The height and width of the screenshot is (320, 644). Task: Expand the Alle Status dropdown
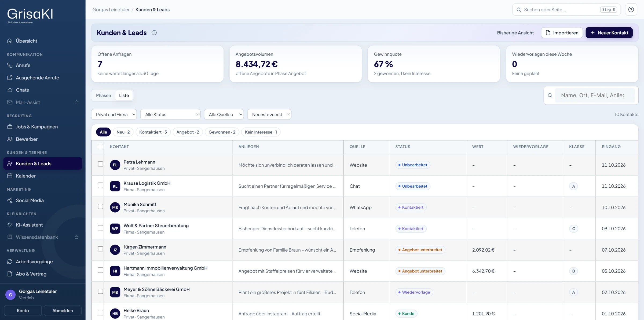[x=170, y=114]
